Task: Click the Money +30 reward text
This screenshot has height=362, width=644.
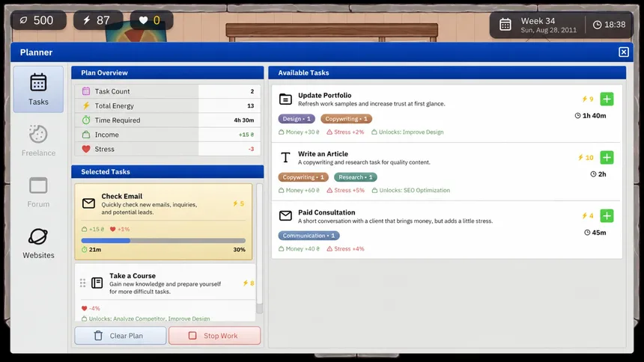Action: click(x=303, y=132)
